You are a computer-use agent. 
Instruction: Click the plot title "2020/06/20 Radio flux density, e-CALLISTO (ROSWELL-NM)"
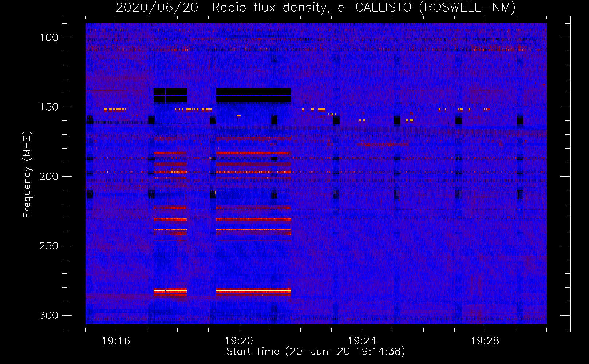316,7
